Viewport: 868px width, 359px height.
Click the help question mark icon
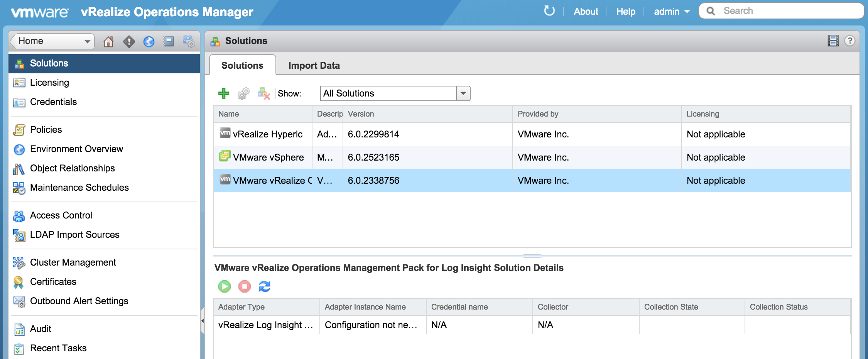coord(849,41)
